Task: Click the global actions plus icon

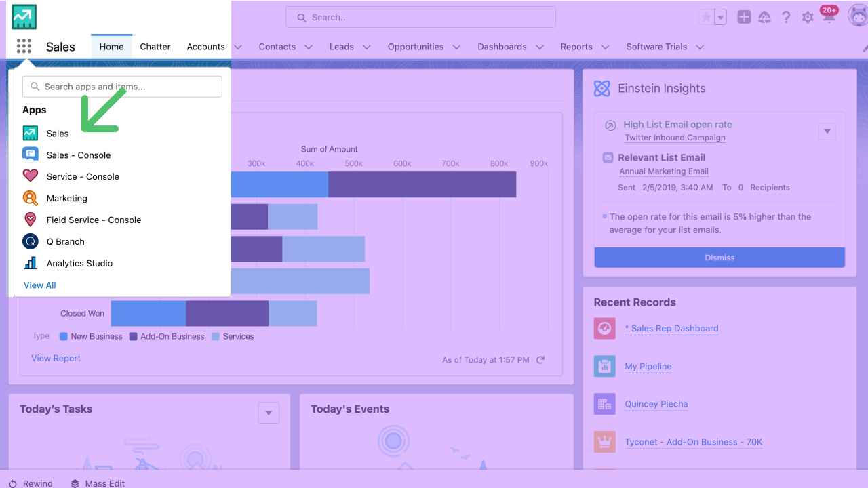Action: click(744, 18)
